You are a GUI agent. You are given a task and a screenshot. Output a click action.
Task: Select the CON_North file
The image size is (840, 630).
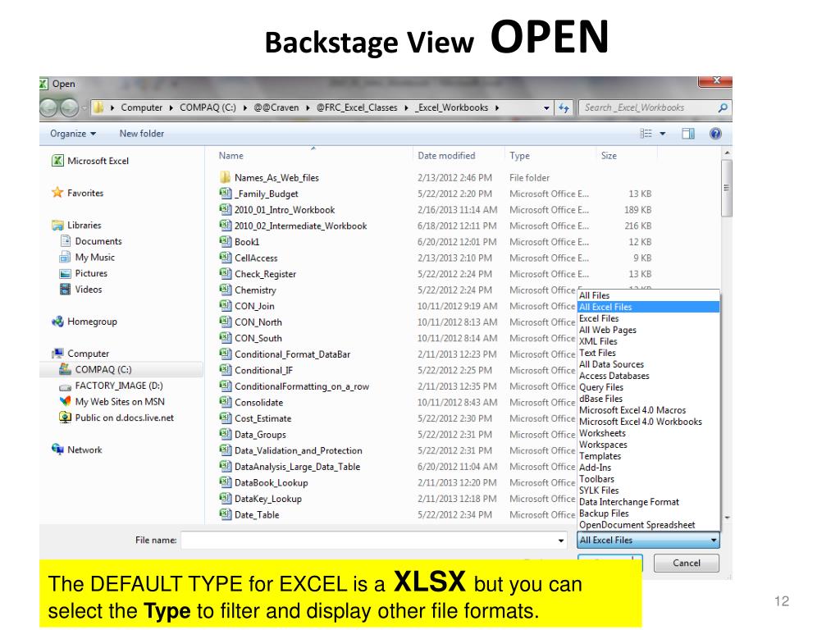258,322
